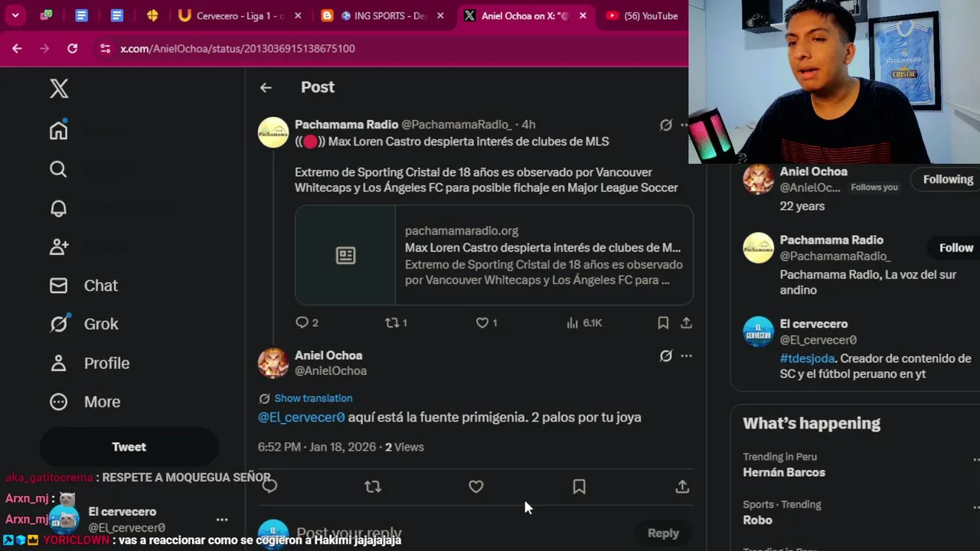
Task: Open Grok in sidebar
Action: [x=84, y=324]
